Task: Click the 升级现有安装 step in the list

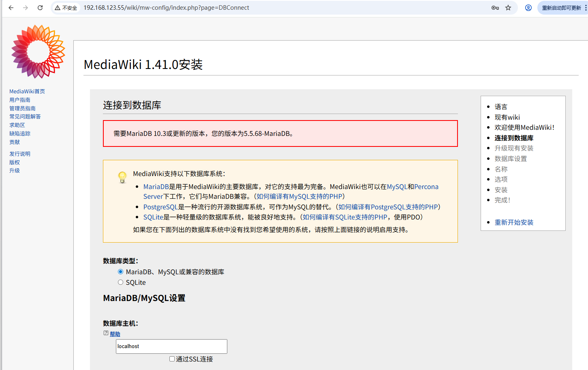Action: 514,148
